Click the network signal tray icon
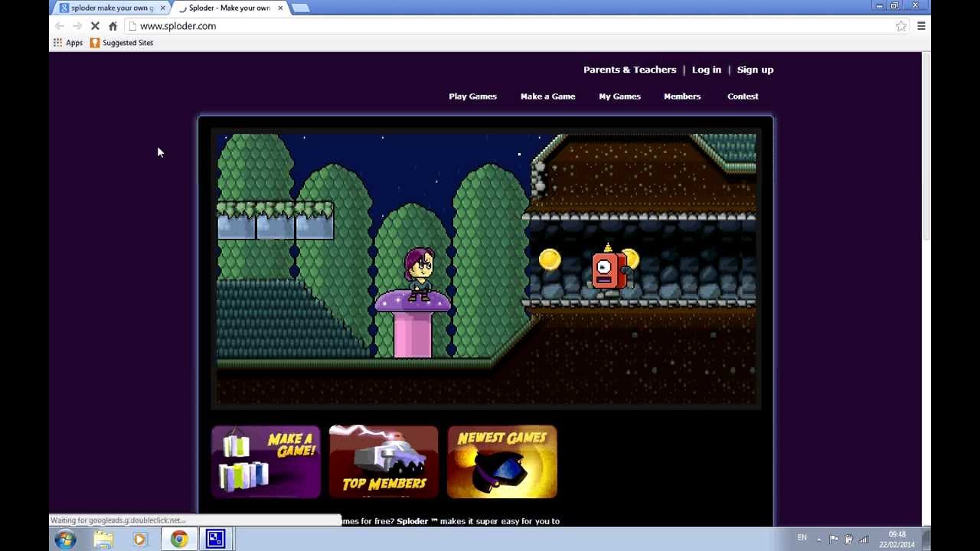 coord(863,540)
